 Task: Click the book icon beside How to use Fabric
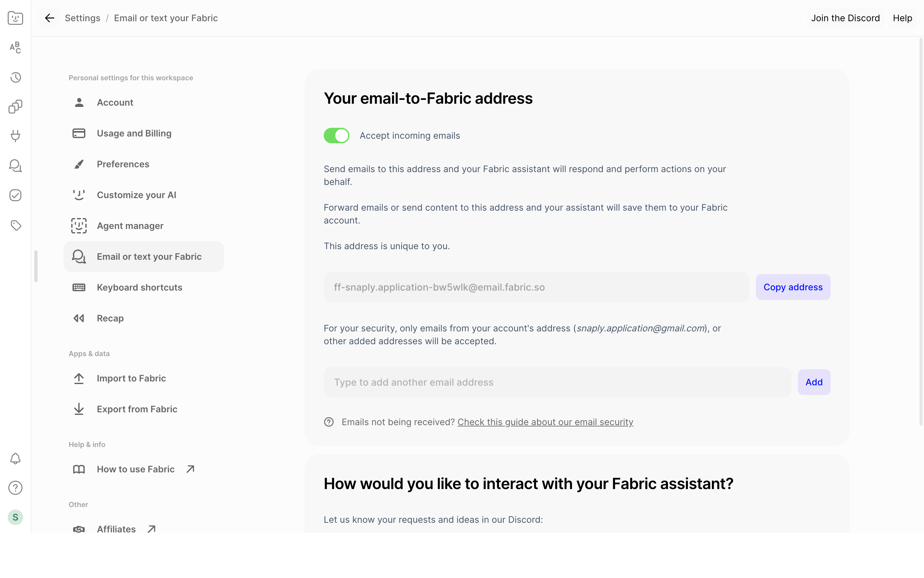79,469
